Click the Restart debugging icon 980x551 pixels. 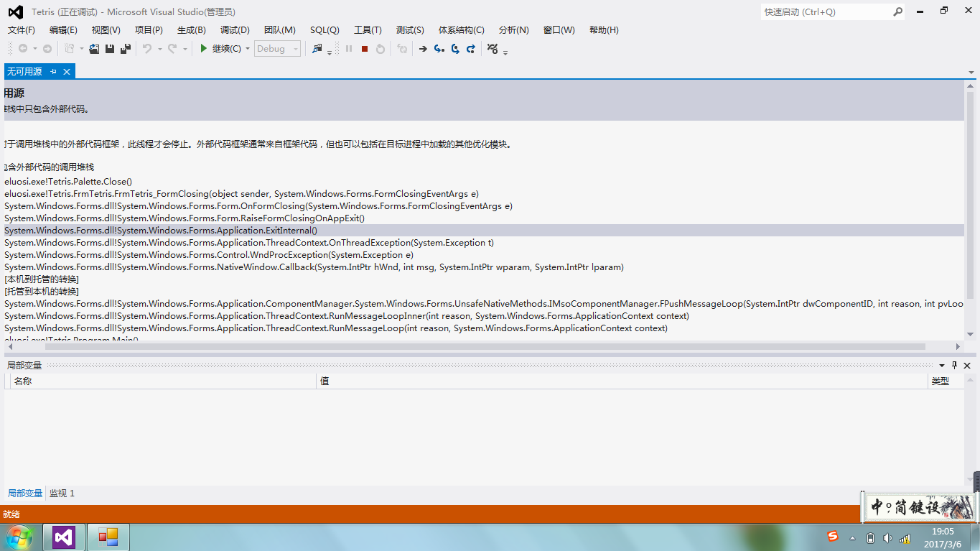(x=381, y=49)
